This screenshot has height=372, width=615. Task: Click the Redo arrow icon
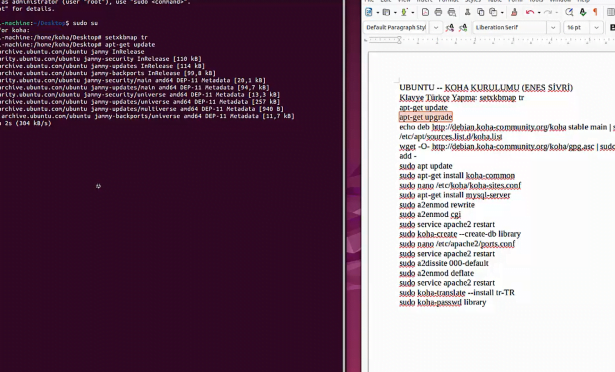[548, 13]
